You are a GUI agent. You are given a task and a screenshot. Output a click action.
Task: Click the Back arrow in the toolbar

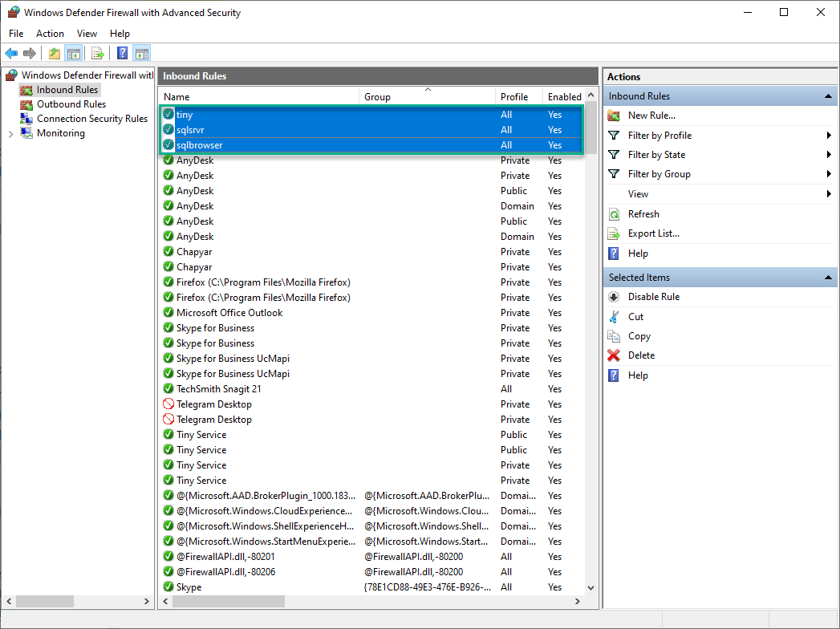point(11,53)
